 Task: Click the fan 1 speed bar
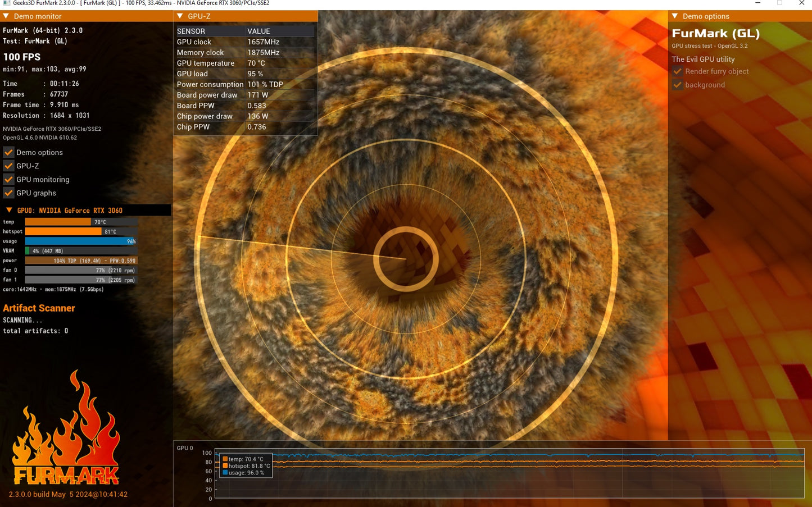point(81,280)
